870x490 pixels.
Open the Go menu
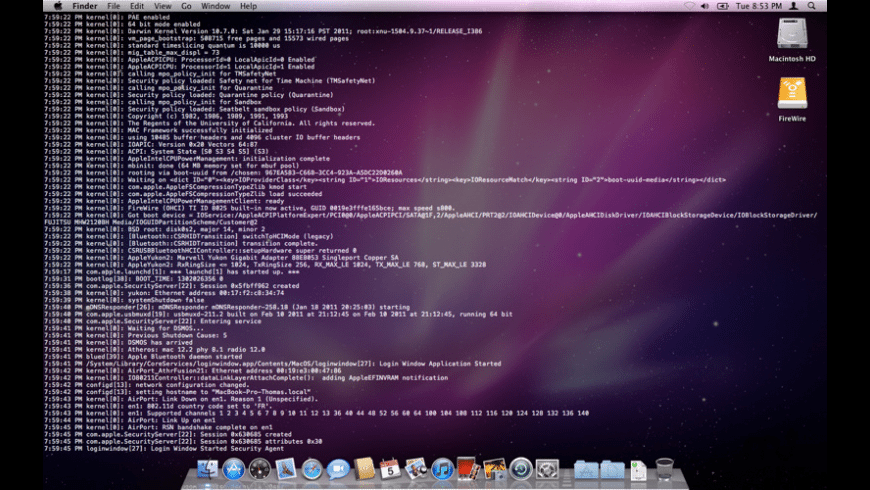coord(186,6)
